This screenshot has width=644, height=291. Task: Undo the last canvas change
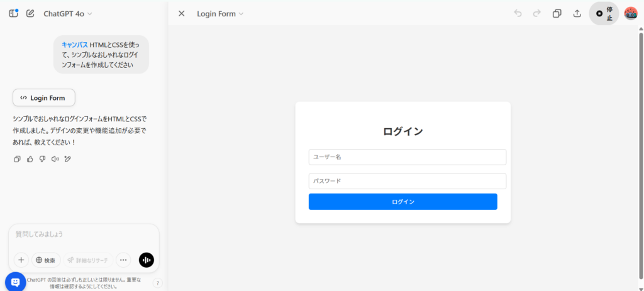pyautogui.click(x=518, y=13)
